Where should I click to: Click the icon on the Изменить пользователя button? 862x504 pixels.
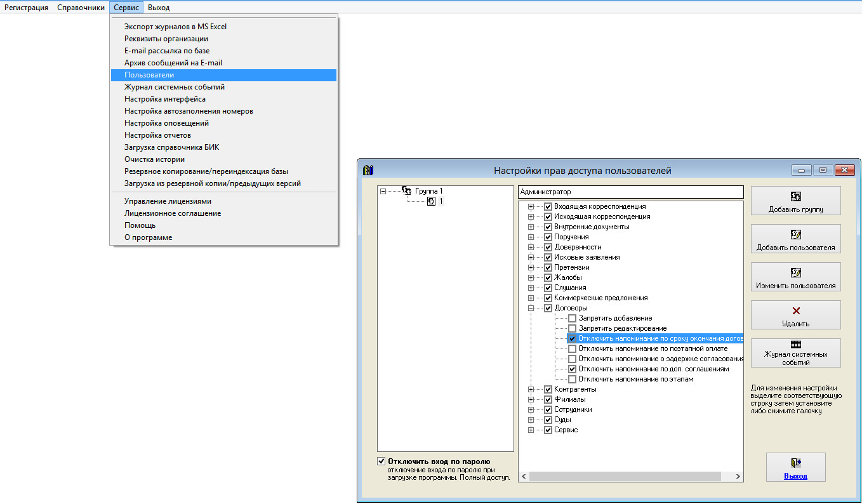coord(796,272)
